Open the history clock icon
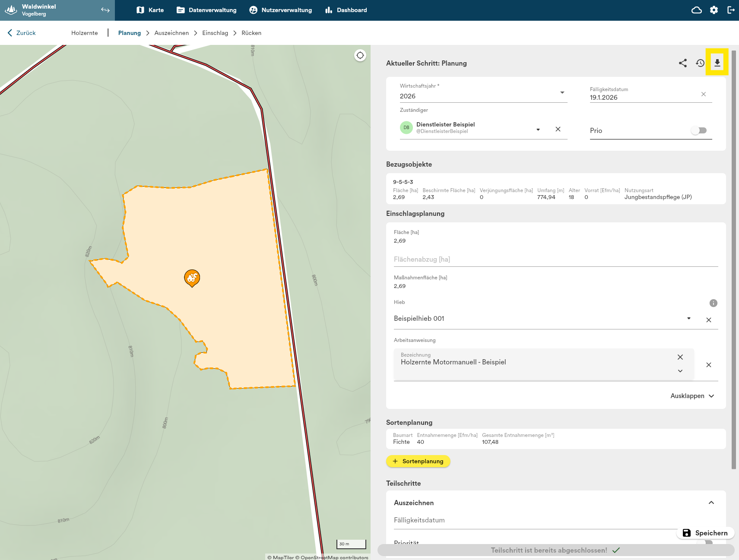Viewport: 739px width, 560px height. (x=700, y=63)
